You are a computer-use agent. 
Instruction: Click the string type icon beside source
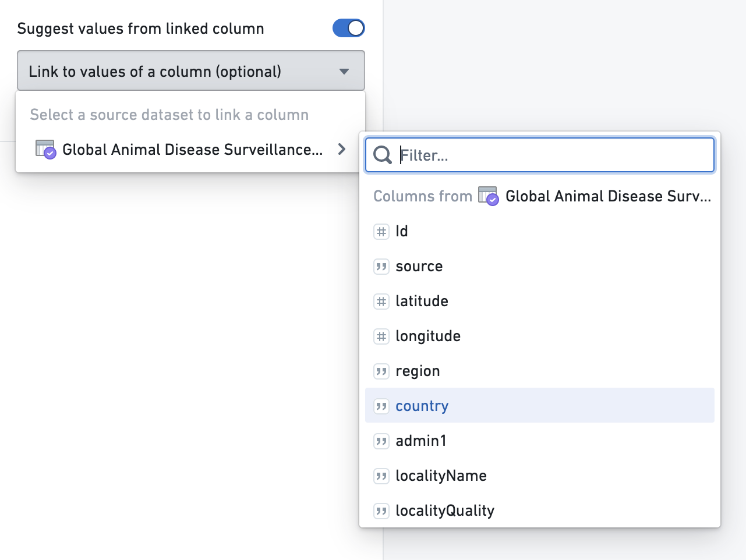(x=381, y=267)
